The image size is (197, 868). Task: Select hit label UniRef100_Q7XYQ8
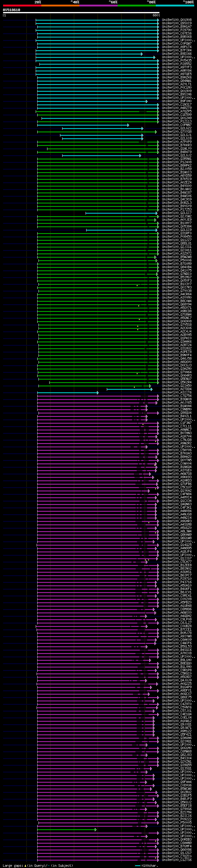point(176,132)
